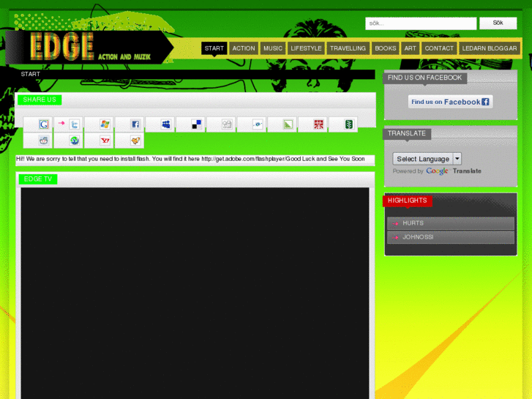Screen dimensions: 532x399
Task: Click the START breadcrumb
Action: [x=31, y=74]
